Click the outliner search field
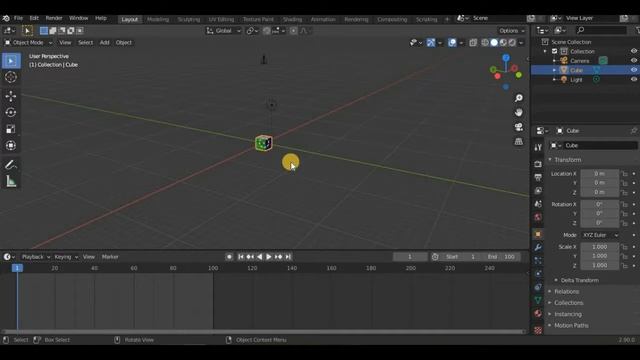 (602, 30)
